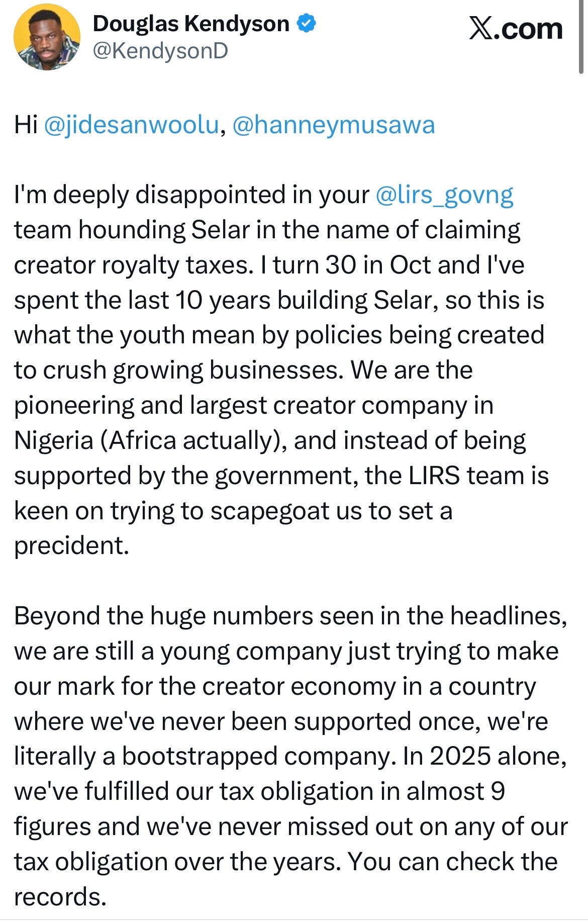This screenshot has width=588, height=924.
Task: Click the blue verified checkmark badge
Action: [x=307, y=24]
